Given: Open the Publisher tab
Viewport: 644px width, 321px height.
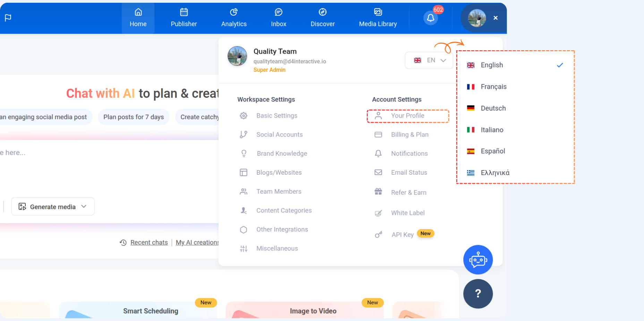Looking at the screenshot, I should (x=184, y=18).
